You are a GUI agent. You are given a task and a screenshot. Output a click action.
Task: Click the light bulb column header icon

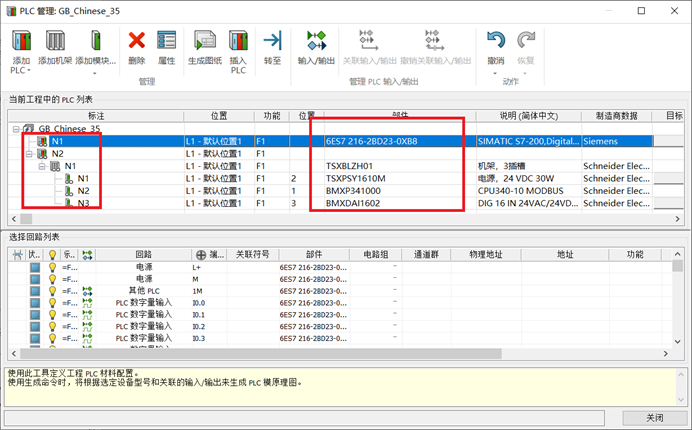(53, 254)
